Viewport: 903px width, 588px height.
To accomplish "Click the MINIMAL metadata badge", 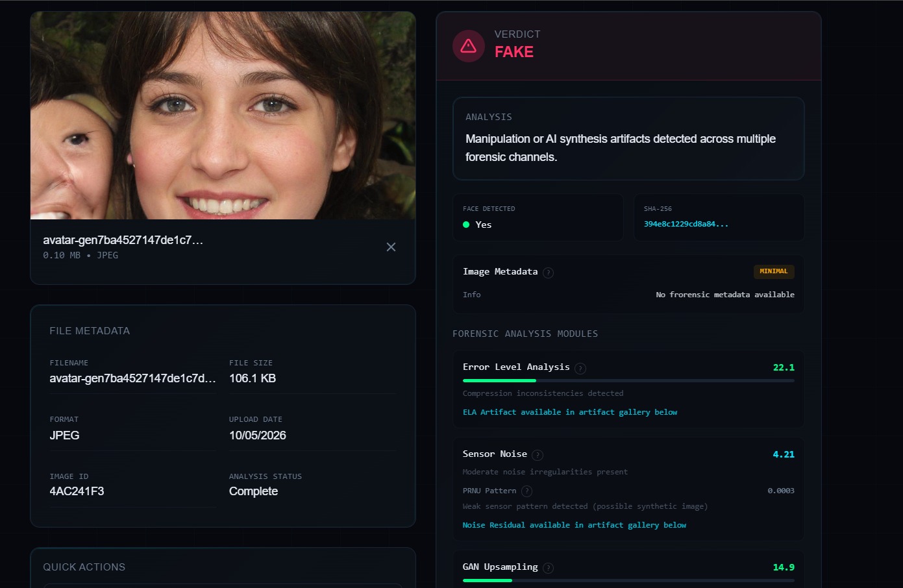I will click(x=773, y=271).
